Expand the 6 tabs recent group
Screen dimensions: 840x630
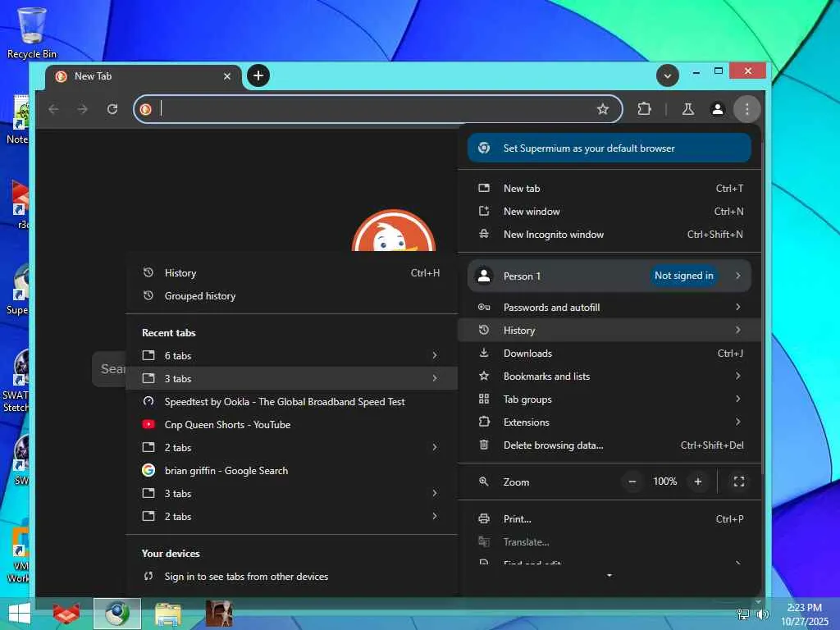pos(291,355)
